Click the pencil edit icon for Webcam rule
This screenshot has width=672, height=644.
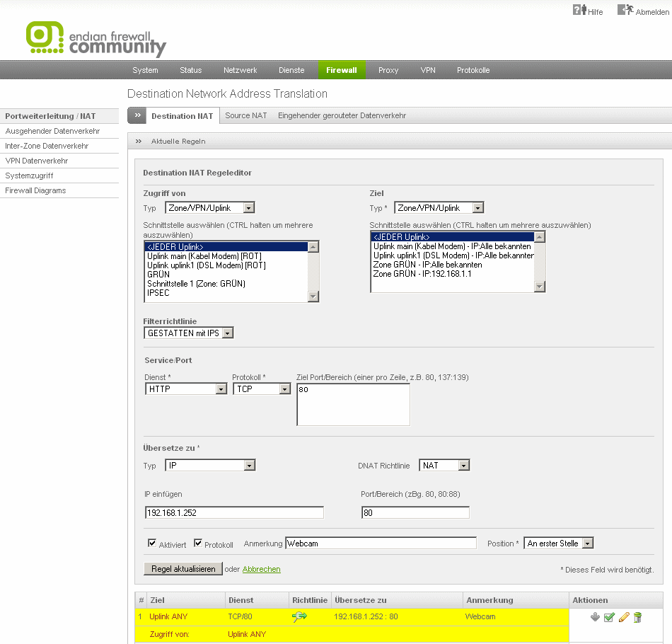pyautogui.click(x=623, y=617)
